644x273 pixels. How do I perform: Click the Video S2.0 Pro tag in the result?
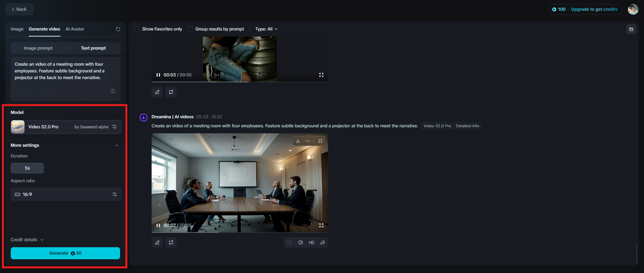pos(437,126)
